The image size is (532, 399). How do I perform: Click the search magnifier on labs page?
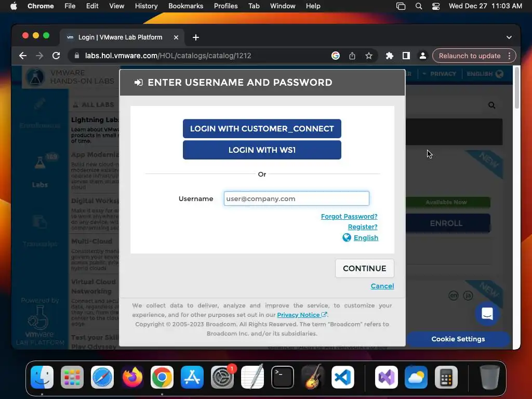[x=491, y=105]
